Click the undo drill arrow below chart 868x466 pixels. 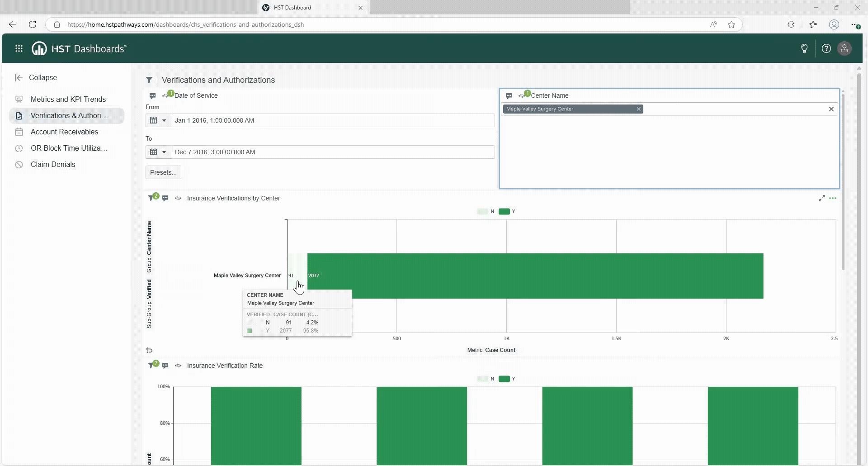(x=149, y=350)
